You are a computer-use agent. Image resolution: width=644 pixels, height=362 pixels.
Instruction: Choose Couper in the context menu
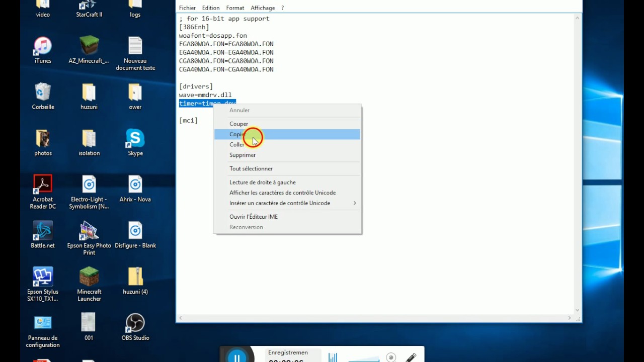287,124
